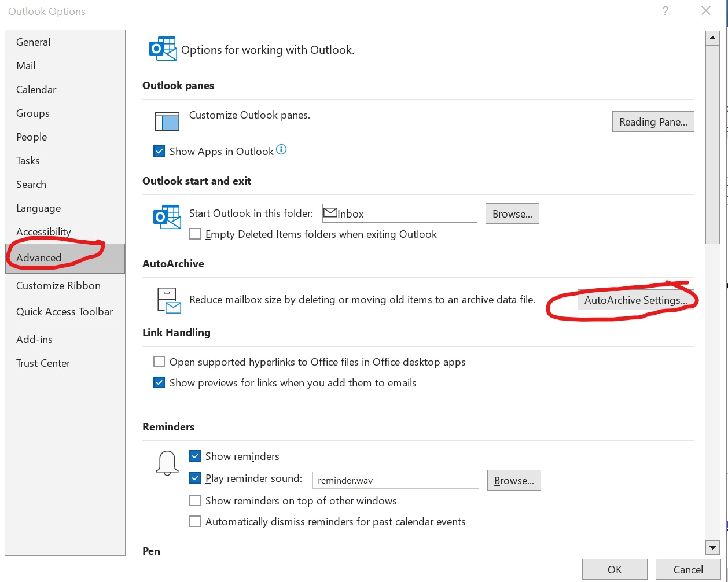Go to Add-ins settings
Viewport: 728px width, 582px height.
click(x=65, y=340)
